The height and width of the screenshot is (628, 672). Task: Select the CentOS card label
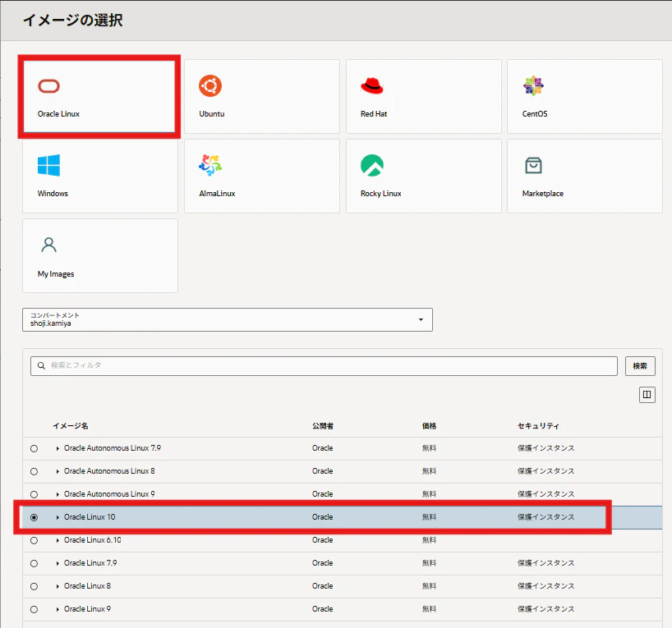(535, 114)
